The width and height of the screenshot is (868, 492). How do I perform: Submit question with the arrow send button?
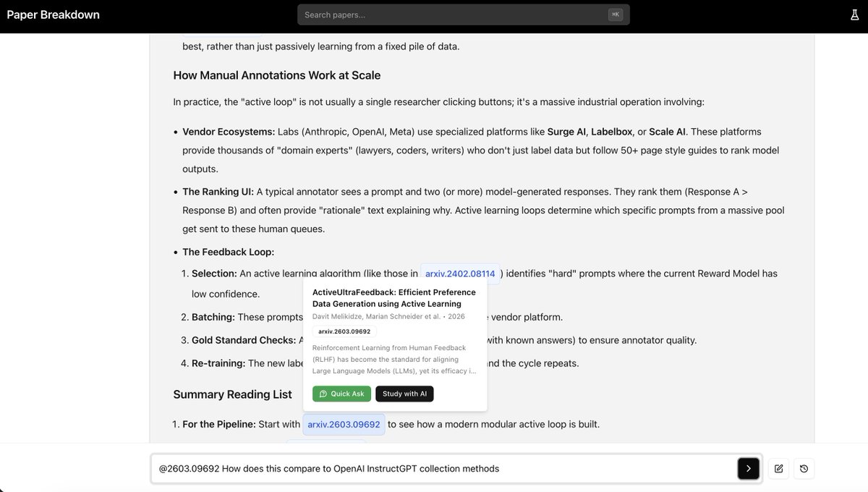[x=749, y=469]
